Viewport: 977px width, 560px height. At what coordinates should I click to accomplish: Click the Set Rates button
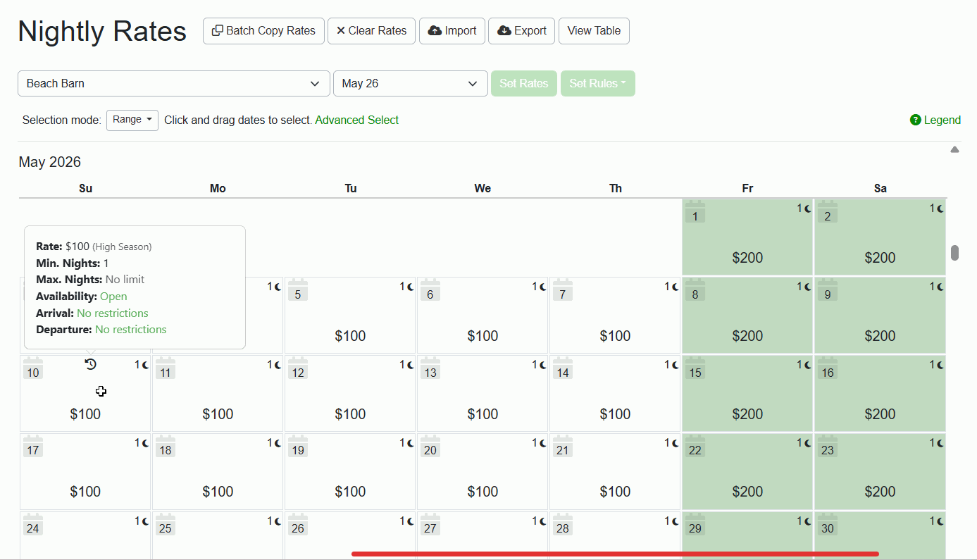coord(523,83)
